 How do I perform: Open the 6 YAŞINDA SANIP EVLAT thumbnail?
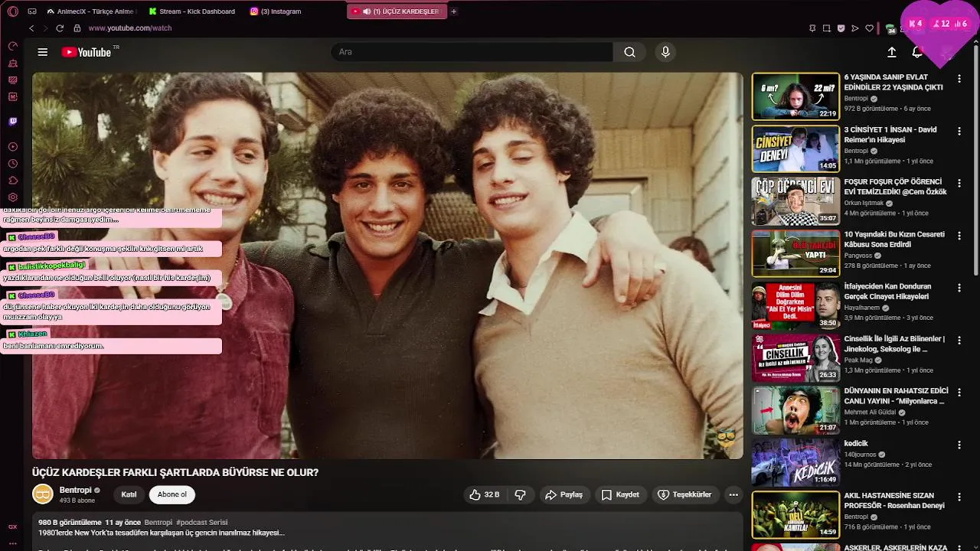coord(795,96)
